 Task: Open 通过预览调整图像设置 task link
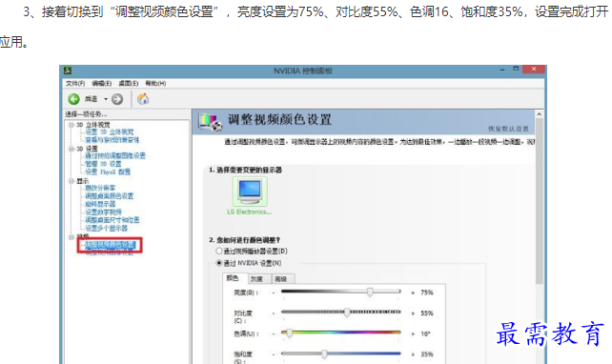click(115, 155)
